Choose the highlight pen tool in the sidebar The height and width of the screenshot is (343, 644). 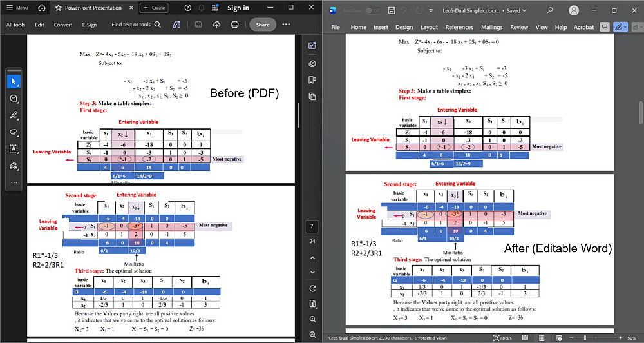coord(14,115)
